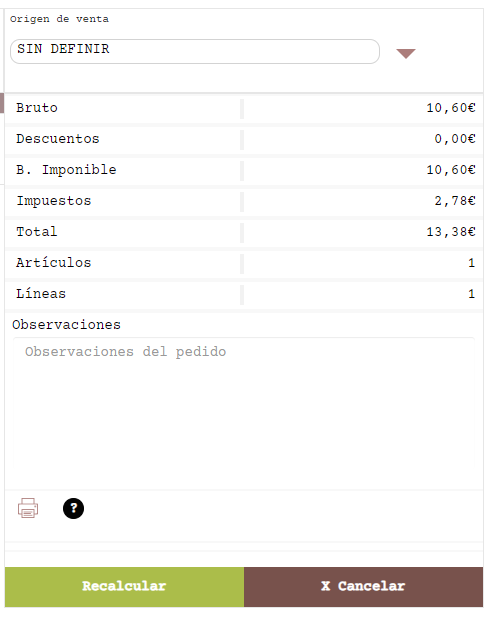Viewport: 484px width, 621px height.
Task: Click the X Cancelar button
Action: click(x=363, y=587)
